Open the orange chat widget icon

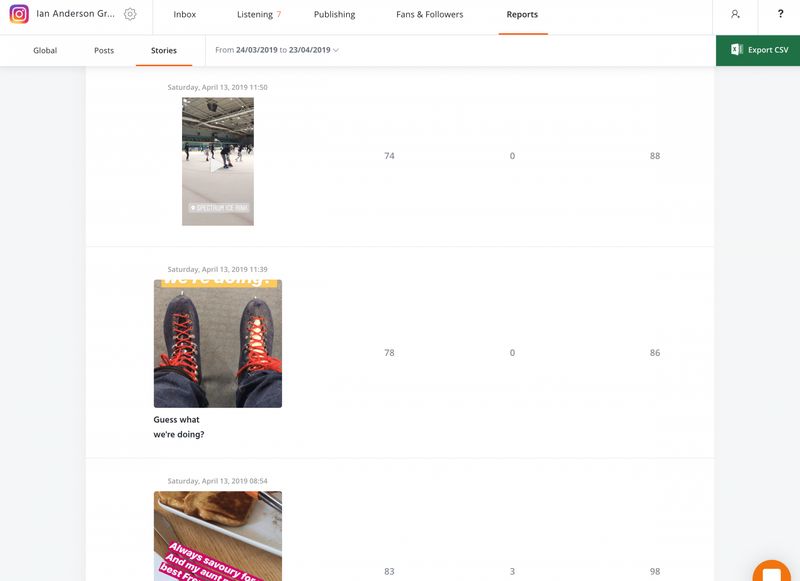tap(771, 571)
